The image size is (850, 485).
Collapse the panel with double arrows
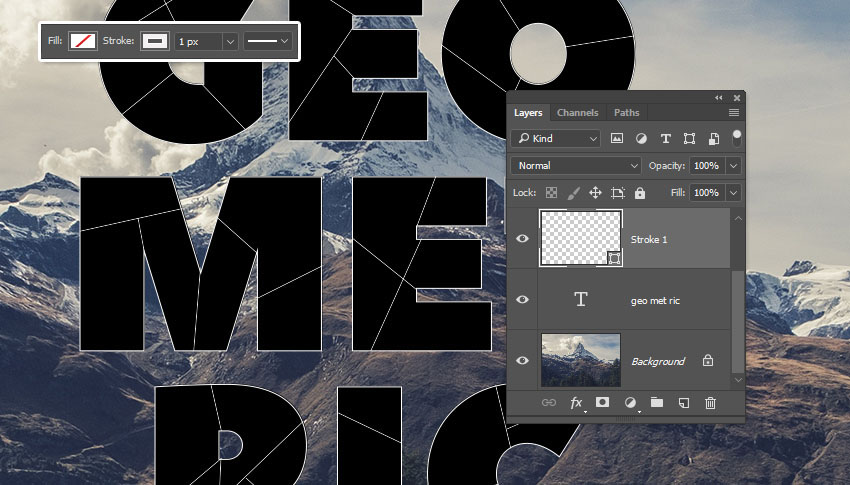(x=719, y=97)
